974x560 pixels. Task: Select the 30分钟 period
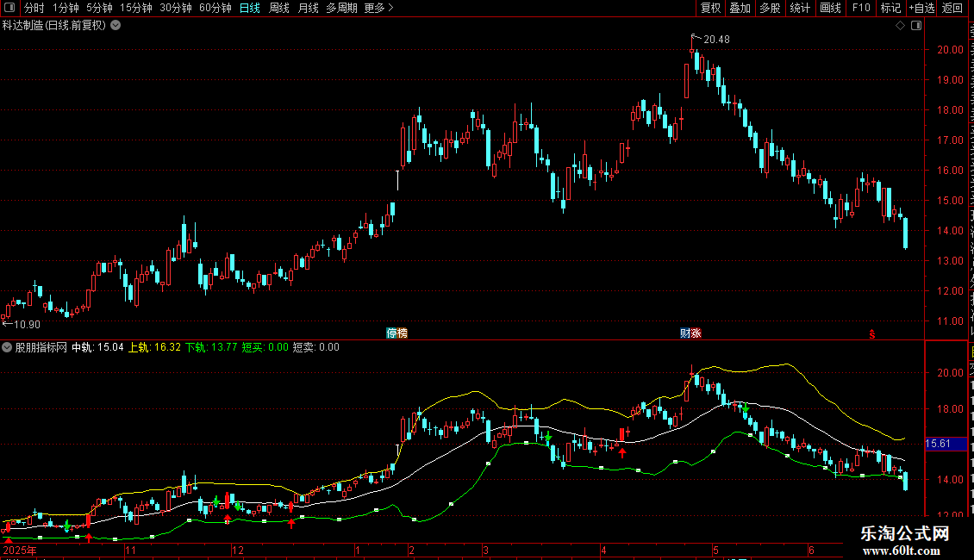pos(176,8)
